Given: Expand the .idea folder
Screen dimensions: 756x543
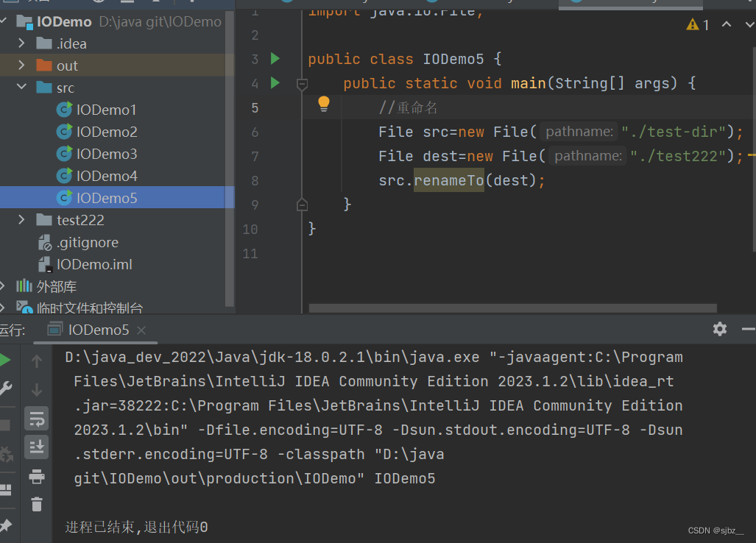Looking at the screenshot, I should [21, 43].
